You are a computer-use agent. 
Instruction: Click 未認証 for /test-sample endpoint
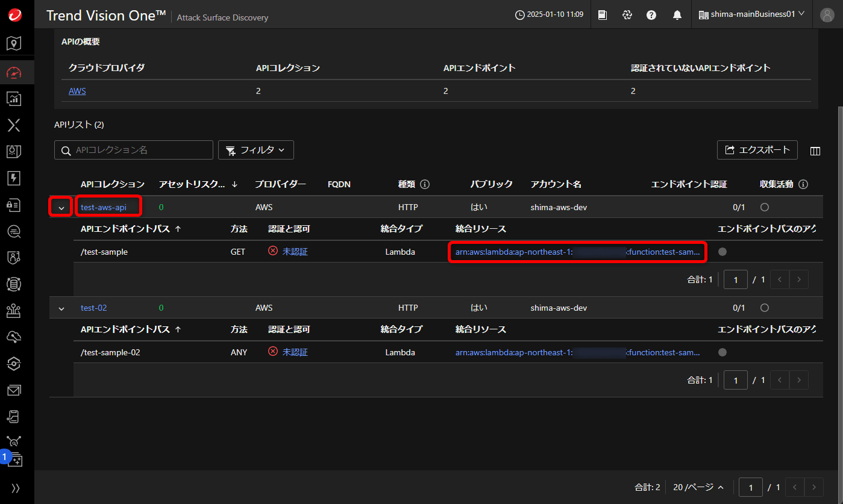295,252
